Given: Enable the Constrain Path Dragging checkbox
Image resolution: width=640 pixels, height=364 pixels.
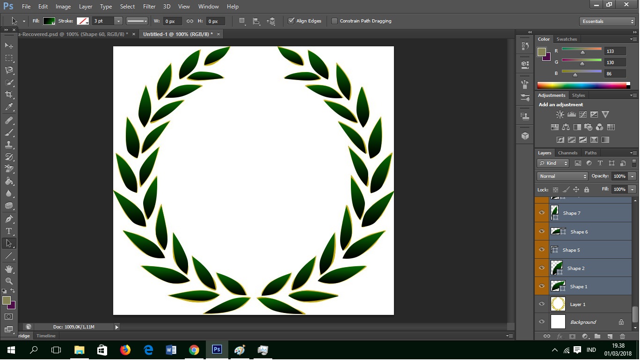Looking at the screenshot, I should [x=335, y=21].
